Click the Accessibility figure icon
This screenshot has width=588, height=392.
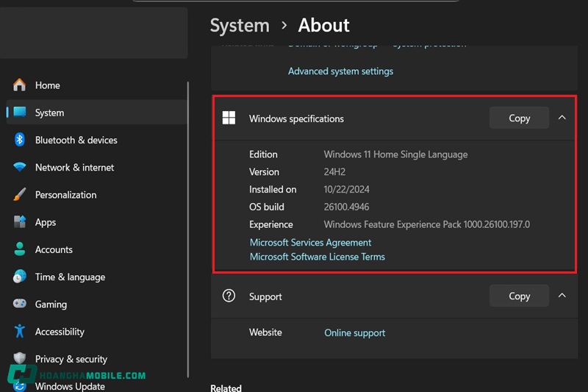click(20, 332)
